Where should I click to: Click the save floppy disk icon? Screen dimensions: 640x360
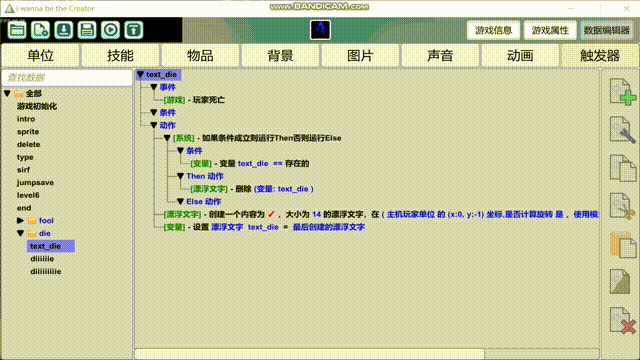point(87,30)
